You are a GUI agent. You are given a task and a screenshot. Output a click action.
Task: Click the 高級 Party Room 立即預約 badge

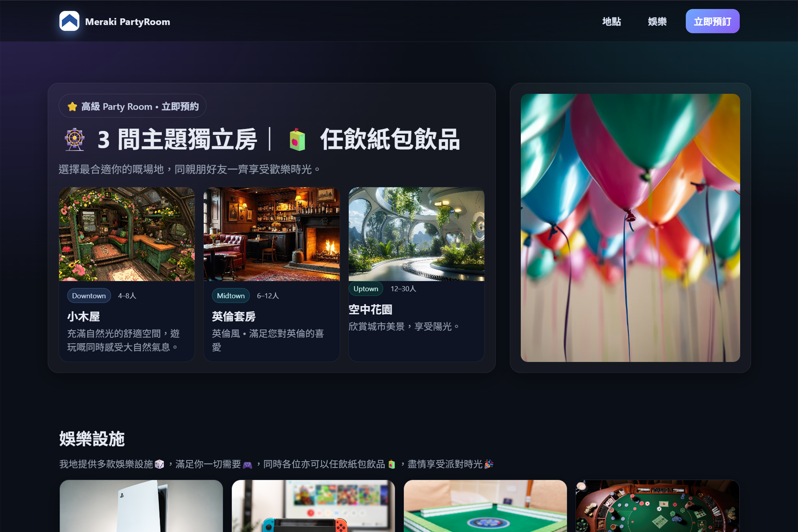pyautogui.click(x=132, y=106)
